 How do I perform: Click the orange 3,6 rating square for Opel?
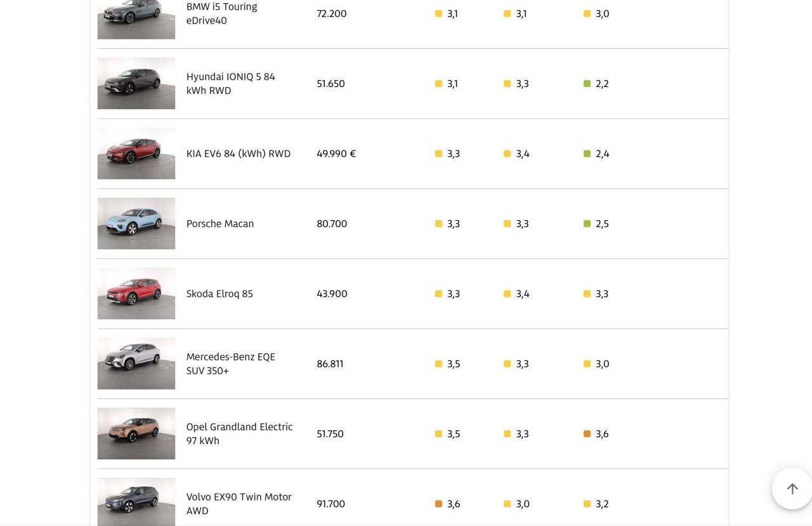[587, 434]
